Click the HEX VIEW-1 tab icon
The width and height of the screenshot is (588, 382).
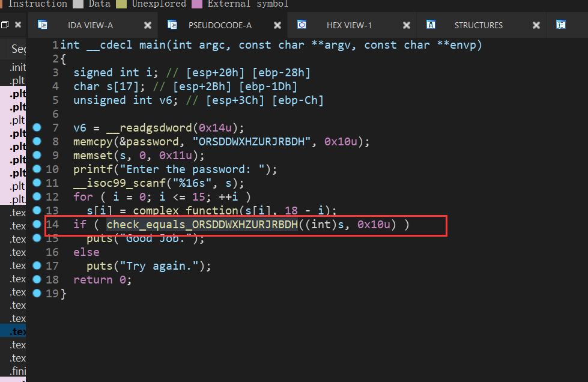click(x=302, y=25)
